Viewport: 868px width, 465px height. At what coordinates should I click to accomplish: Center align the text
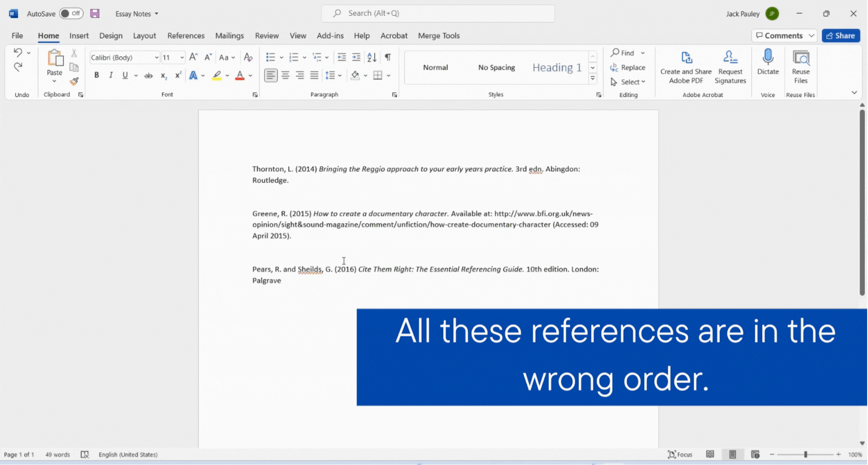(x=285, y=75)
